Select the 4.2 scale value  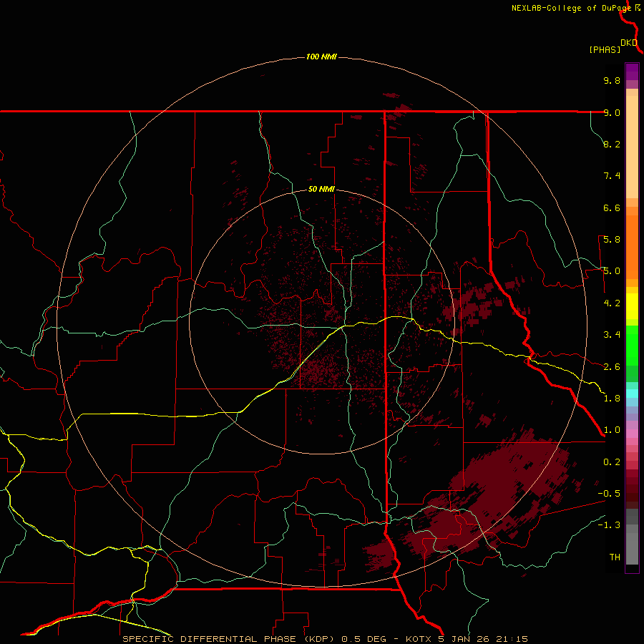click(612, 303)
